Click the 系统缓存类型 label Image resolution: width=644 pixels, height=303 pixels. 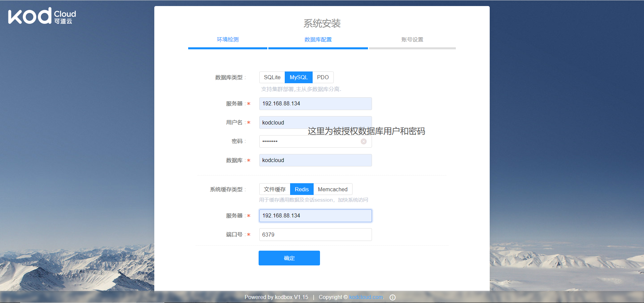(226, 190)
